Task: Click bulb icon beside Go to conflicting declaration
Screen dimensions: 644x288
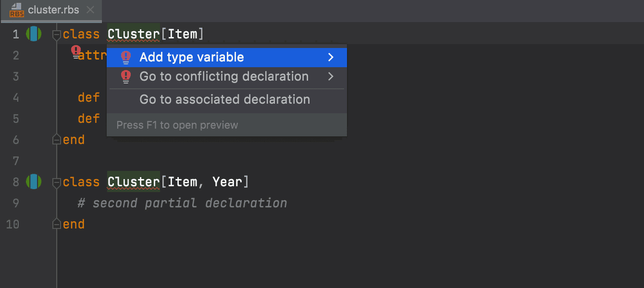Action: 126,77
